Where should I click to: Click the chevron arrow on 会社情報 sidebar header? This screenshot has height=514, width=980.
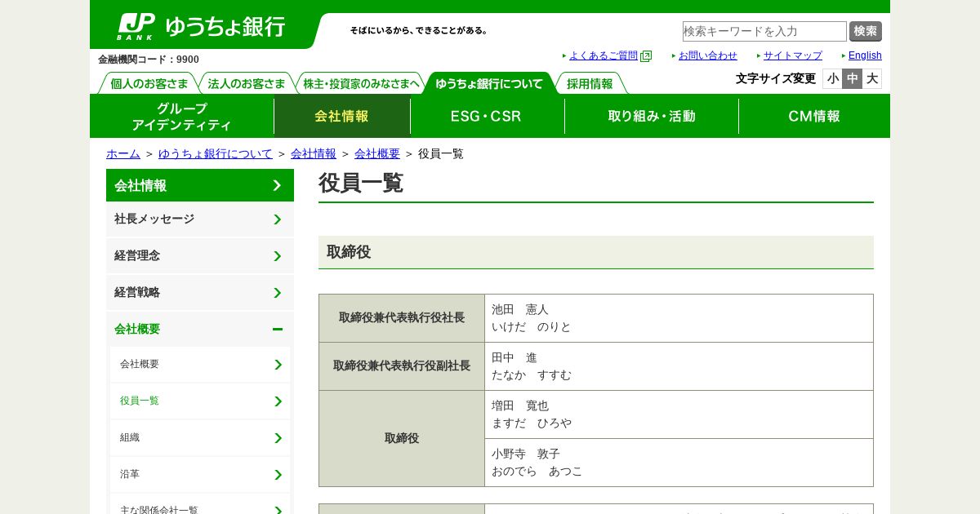coord(277,186)
